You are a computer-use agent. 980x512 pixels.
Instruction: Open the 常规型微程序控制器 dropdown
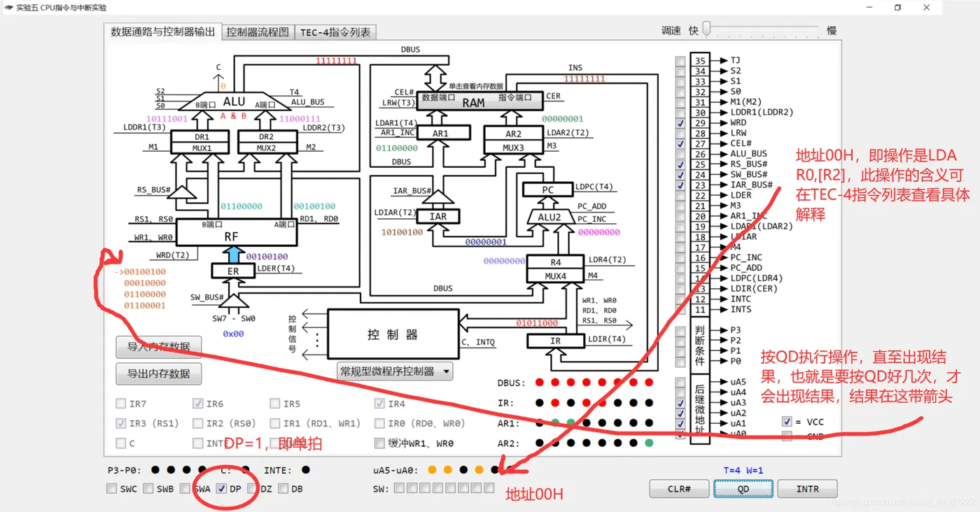pyautogui.click(x=395, y=371)
